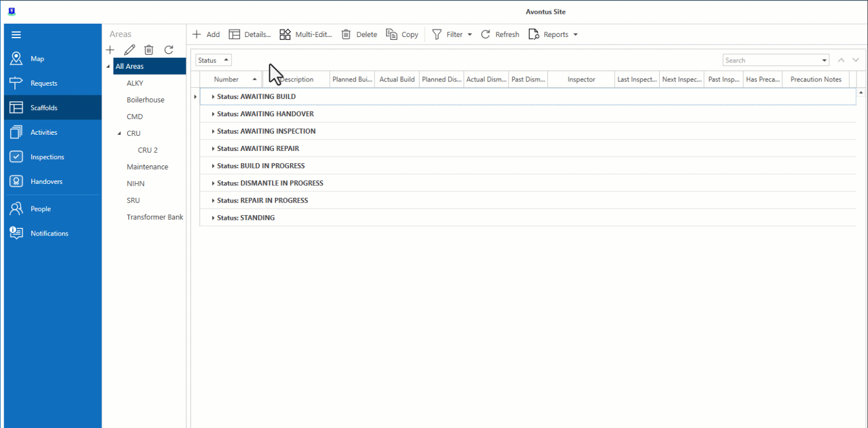Click the delete area trash icon
Viewport: 868px width, 428px height.
(149, 50)
